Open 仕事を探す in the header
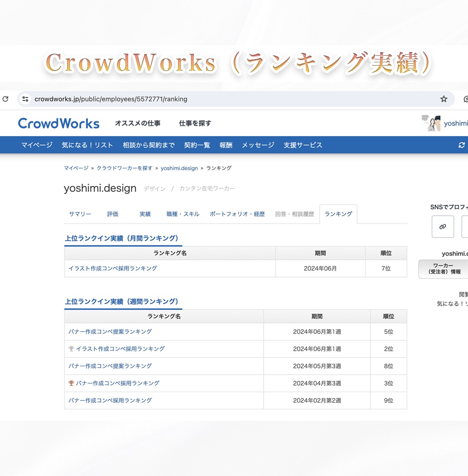The image size is (468, 476). tap(195, 123)
